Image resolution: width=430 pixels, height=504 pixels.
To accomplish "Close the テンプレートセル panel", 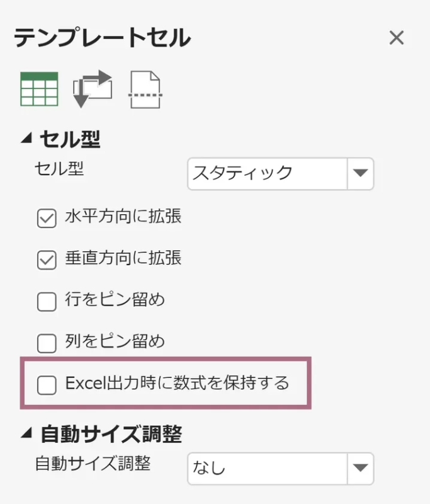I will 397,38.
